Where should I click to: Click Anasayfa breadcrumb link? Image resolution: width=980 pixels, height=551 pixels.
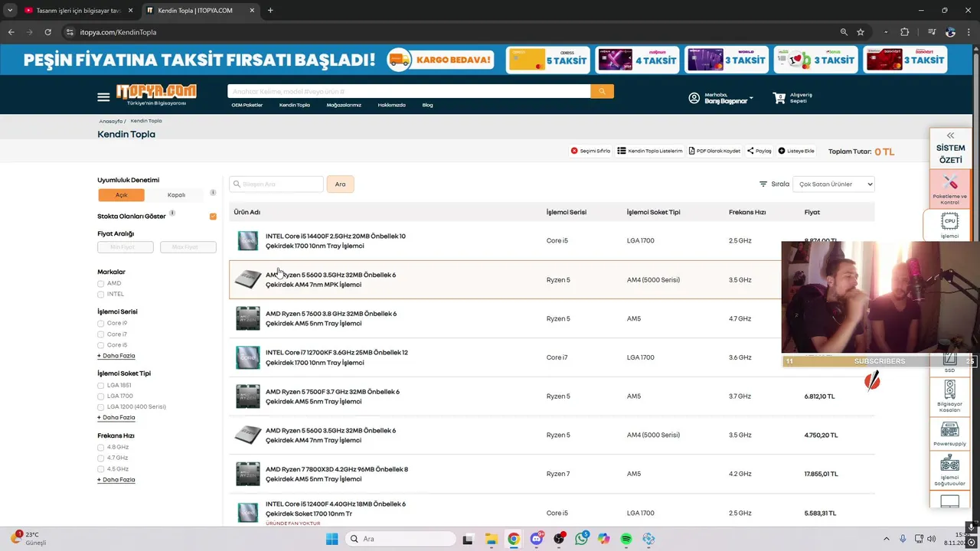(111, 121)
